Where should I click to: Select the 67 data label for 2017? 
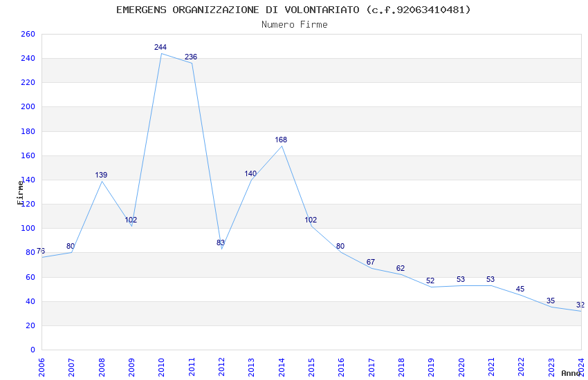(x=371, y=262)
